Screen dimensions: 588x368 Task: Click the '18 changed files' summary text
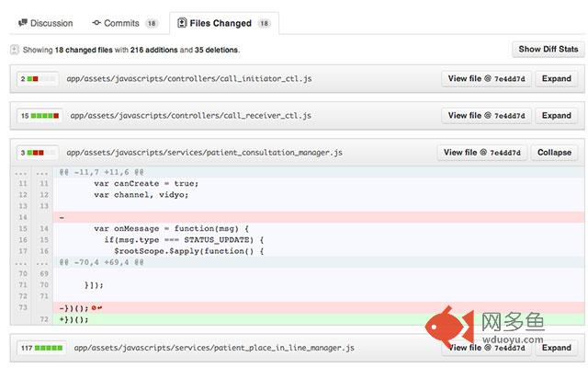click(x=84, y=50)
